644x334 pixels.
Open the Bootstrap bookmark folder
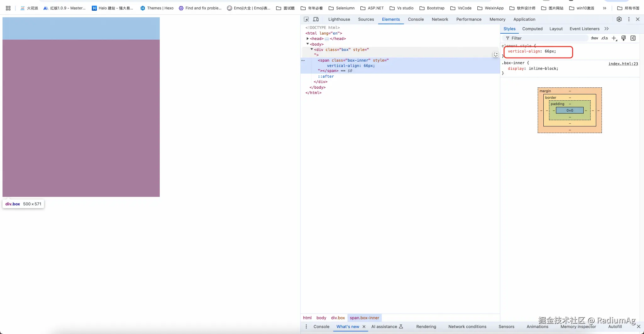coord(432,8)
